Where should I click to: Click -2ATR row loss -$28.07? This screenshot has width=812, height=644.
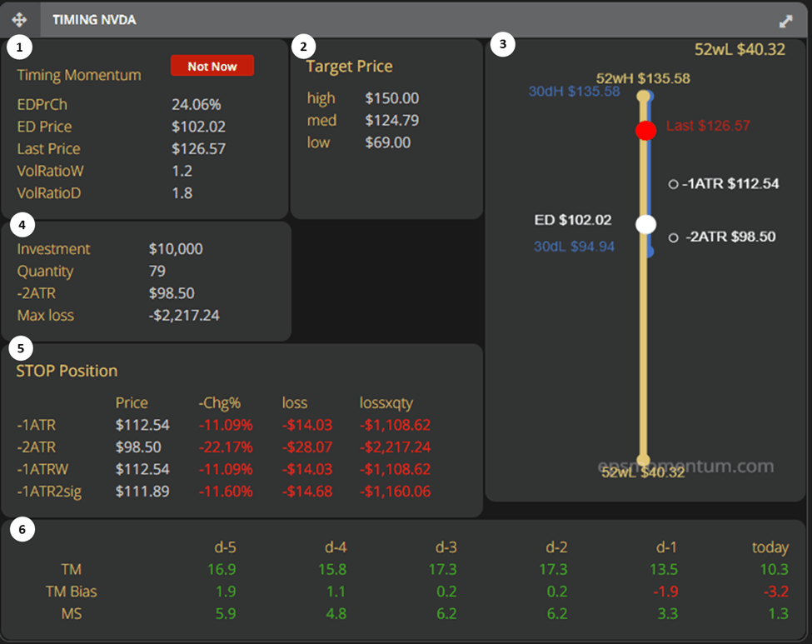tap(307, 447)
